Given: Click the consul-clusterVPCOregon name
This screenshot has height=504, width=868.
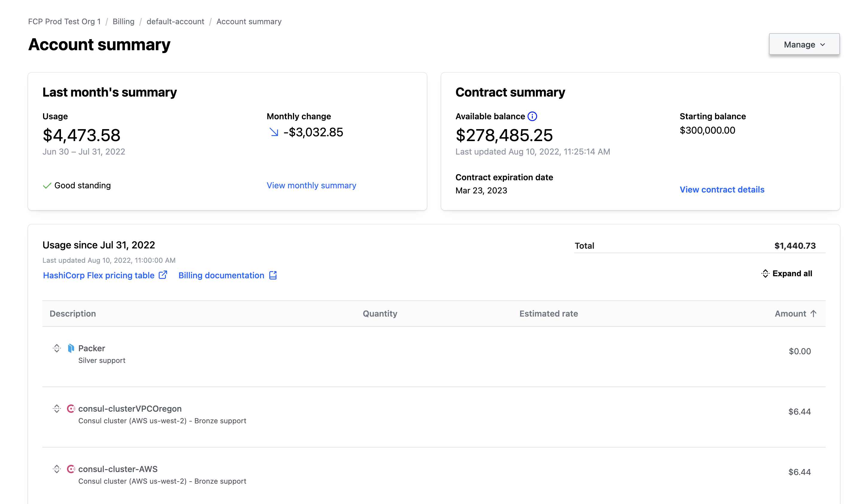Looking at the screenshot, I should point(130,409).
